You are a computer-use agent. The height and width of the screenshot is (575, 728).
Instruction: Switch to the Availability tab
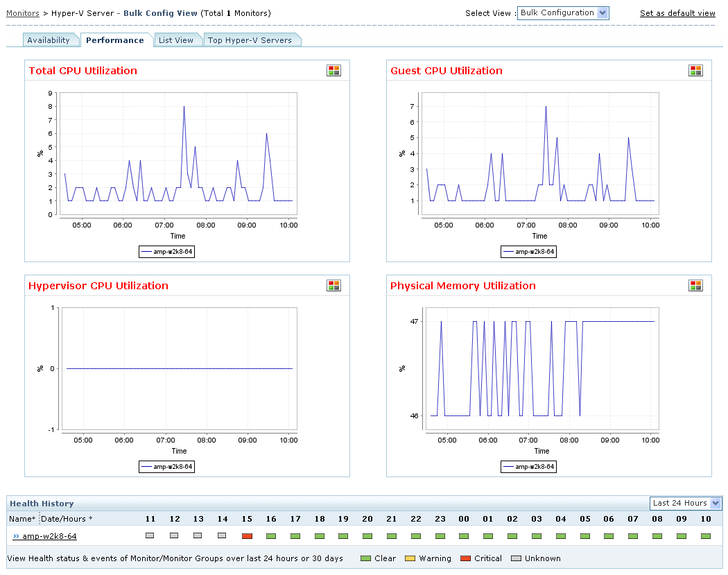click(x=49, y=40)
